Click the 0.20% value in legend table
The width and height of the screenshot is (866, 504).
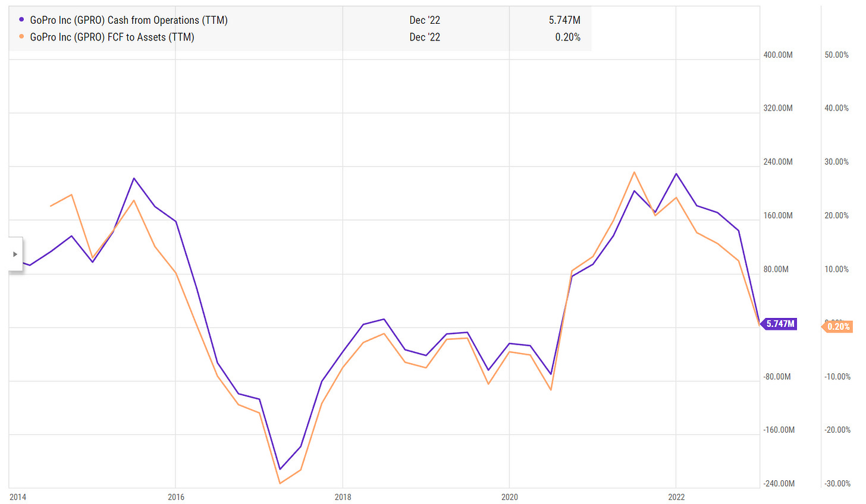(x=567, y=37)
